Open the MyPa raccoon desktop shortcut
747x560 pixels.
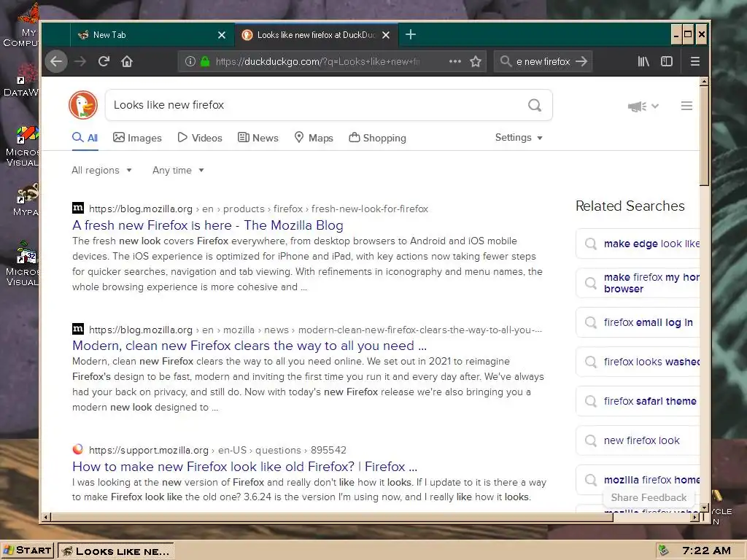(26, 200)
